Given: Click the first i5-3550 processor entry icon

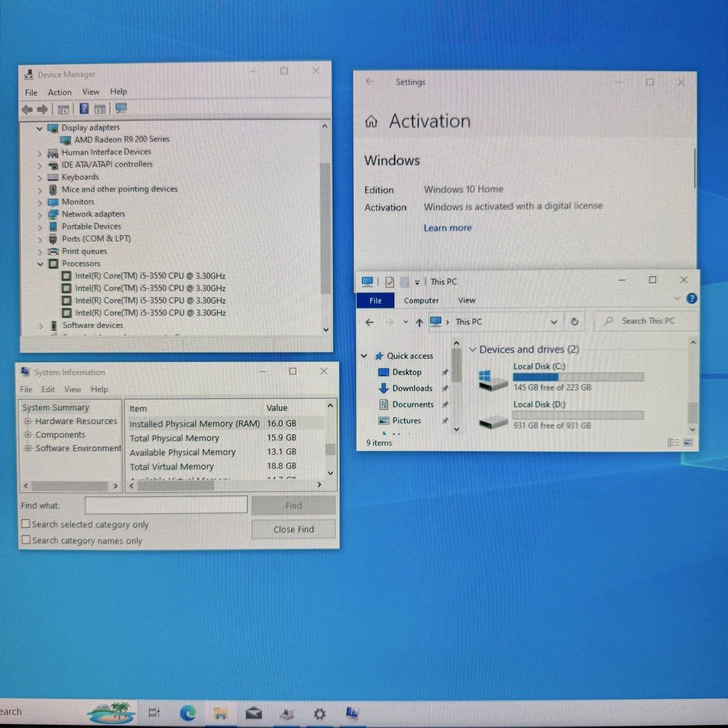Looking at the screenshot, I should pyautogui.click(x=66, y=276).
